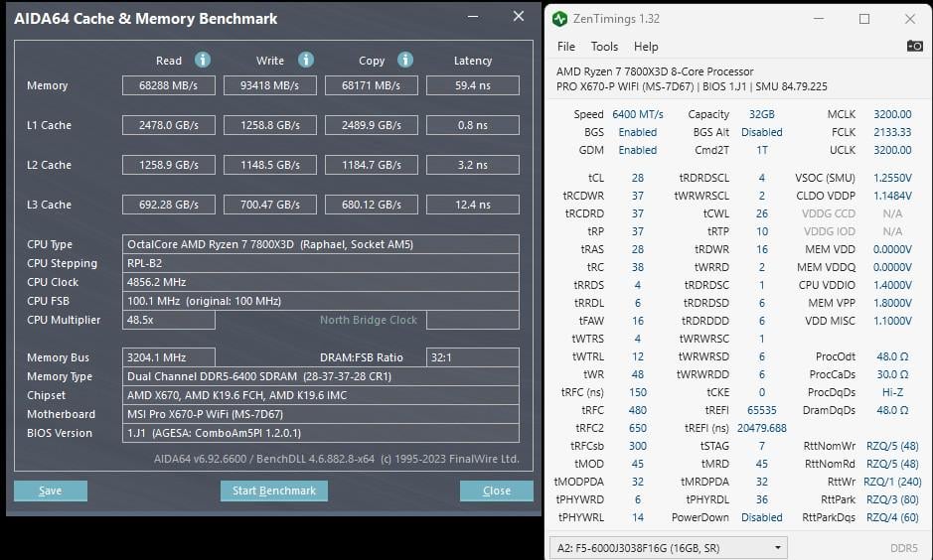Open the A2 memory module dropdown

click(x=669, y=547)
